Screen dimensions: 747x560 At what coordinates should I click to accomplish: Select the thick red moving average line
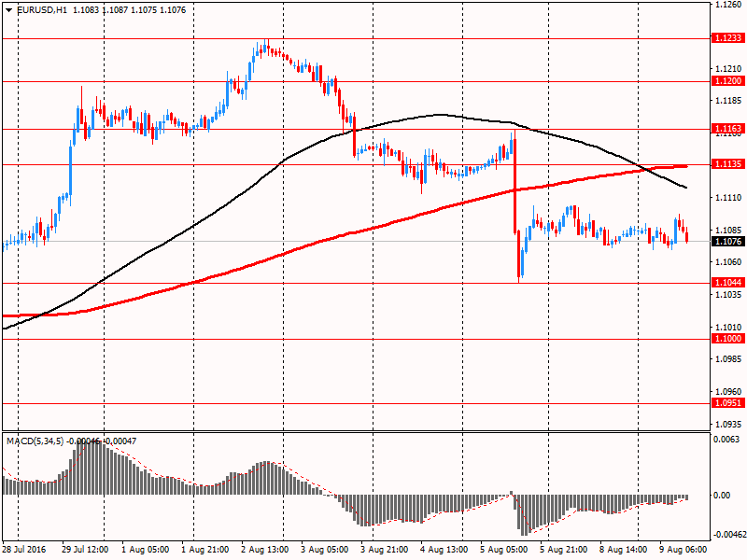coord(345,234)
